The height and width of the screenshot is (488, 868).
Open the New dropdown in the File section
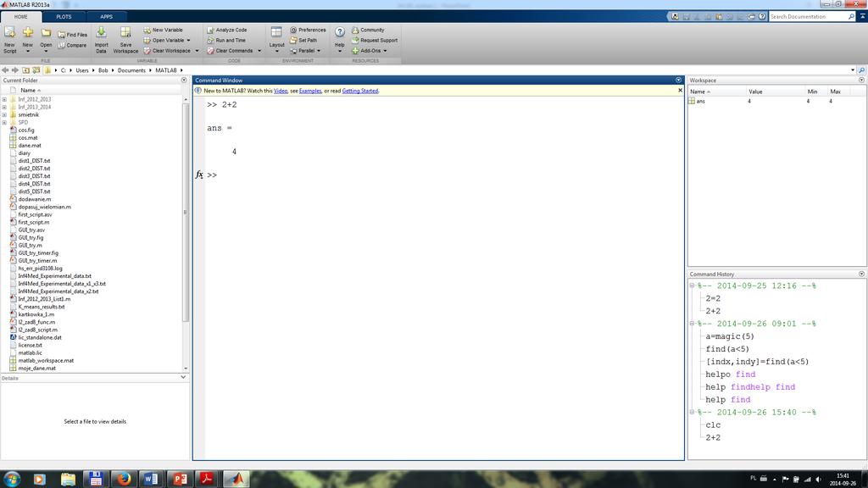(x=28, y=52)
